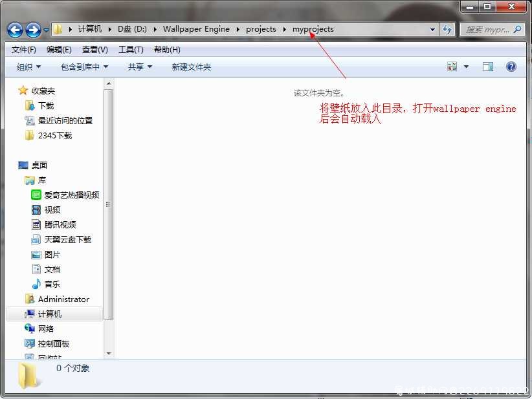Viewport: 532px width, 399px height.
Task: Click sidebar scrollbar up arrow
Action: click(x=109, y=83)
